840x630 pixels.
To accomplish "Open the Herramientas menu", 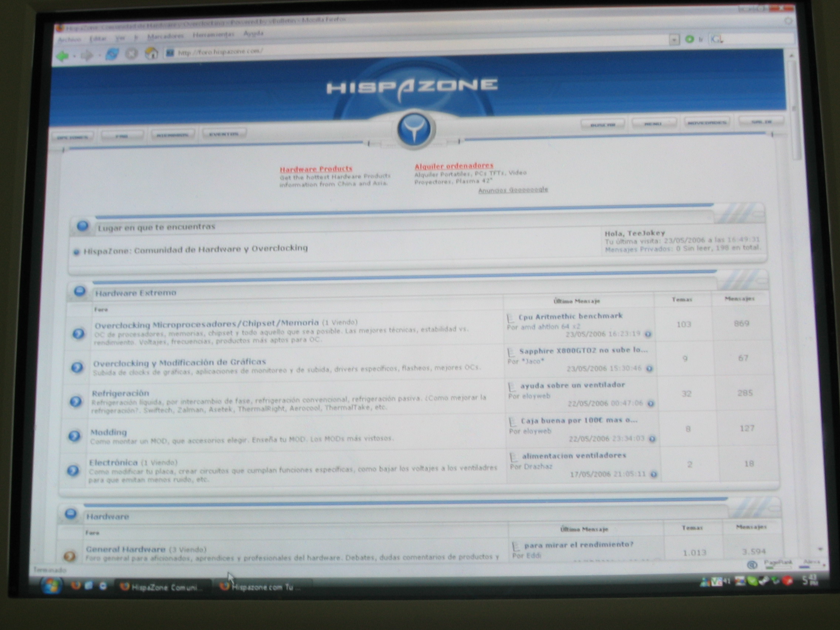I will coord(213,34).
